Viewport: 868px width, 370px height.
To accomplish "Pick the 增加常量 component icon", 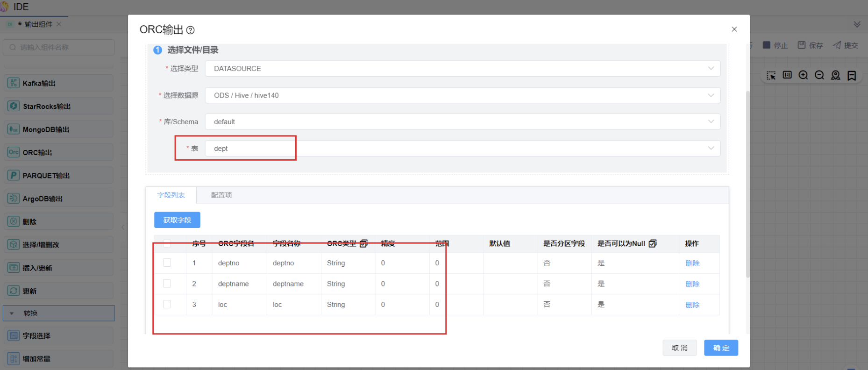I will (x=14, y=359).
